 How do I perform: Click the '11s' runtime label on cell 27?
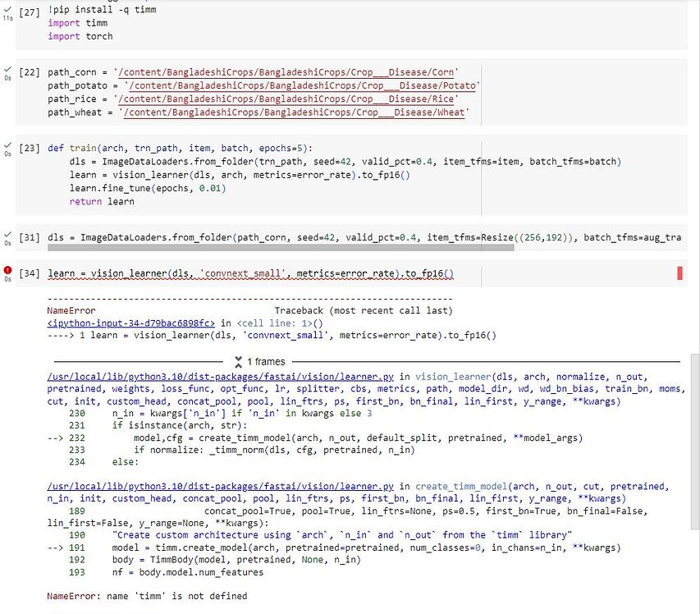click(7, 18)
